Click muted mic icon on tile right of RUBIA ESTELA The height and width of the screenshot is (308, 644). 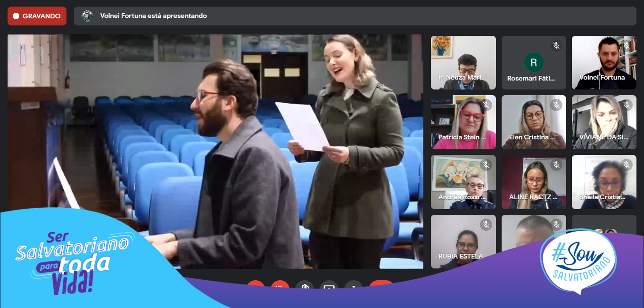pyautogui.click(x=556, y=225)
